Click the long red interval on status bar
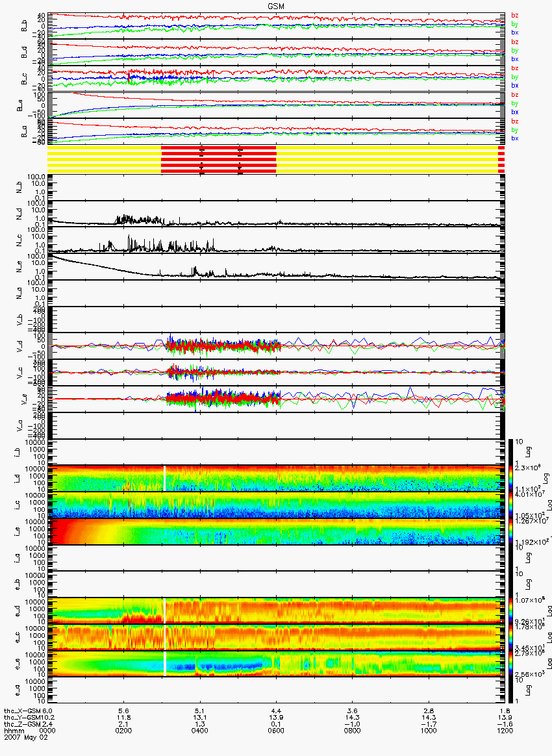The width and height of the screenshot is (552, 756). tap(218, 159)
